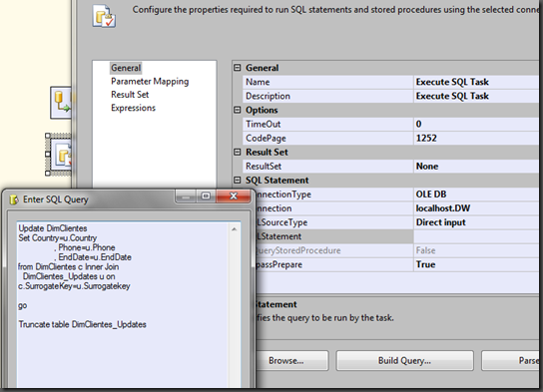The width and height of the screenshot is (543, 392).
Task: Select the ResultSet property label
Action: click(264, 167)
